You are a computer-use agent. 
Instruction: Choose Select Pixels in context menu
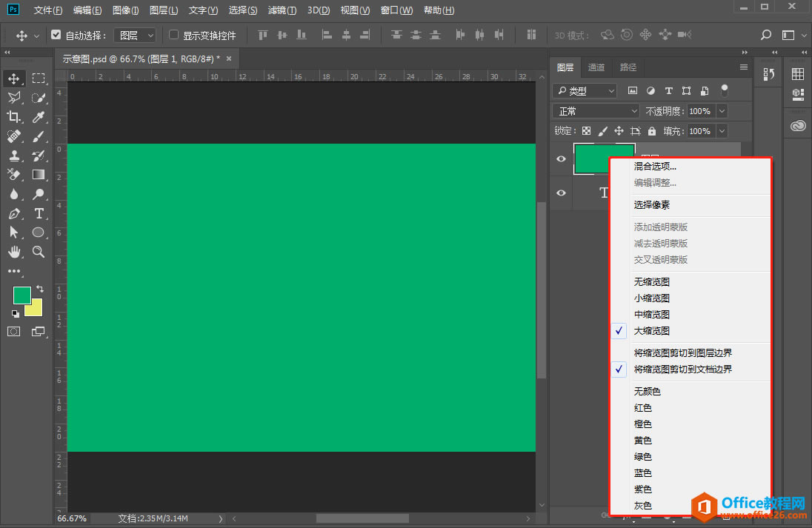(x=691, y=204)
